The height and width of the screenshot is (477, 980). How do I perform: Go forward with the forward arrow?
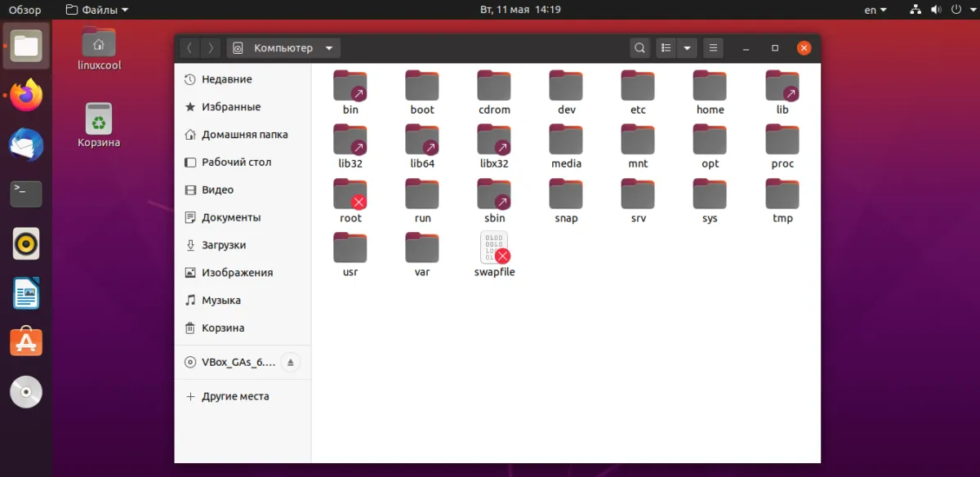(211, 48)
